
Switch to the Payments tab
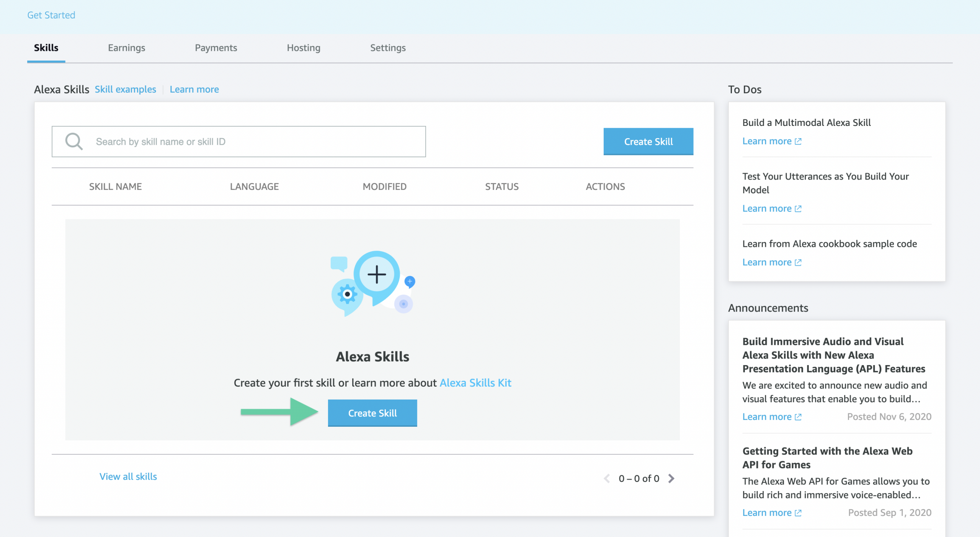[216, 48]
